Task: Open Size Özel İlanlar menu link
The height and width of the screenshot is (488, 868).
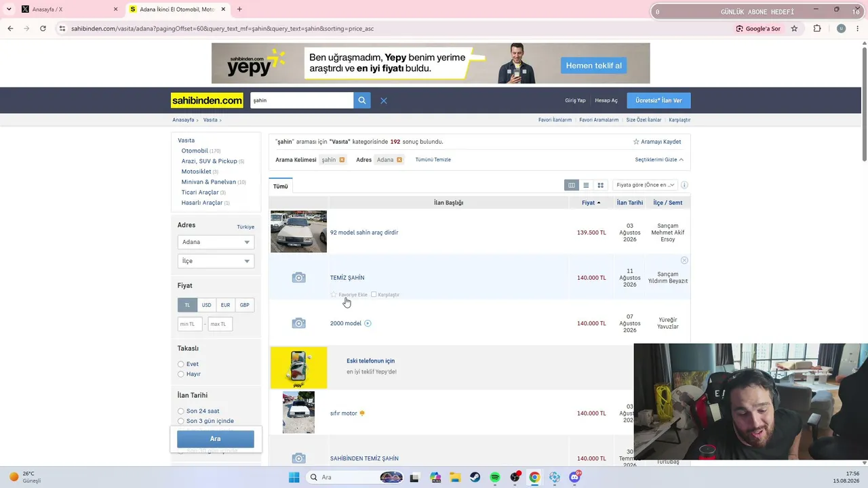Action: (644, 120)
